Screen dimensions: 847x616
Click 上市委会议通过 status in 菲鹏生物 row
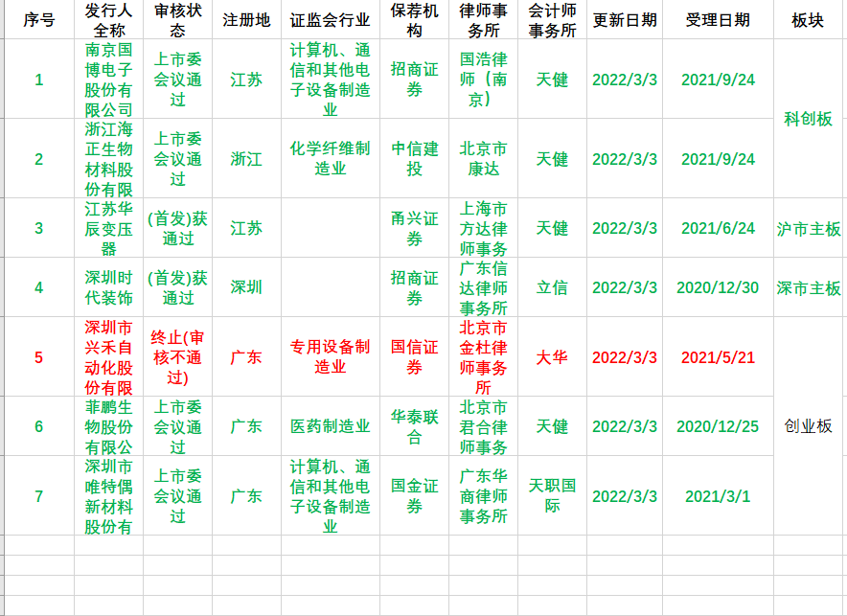[x=177, y=426]
